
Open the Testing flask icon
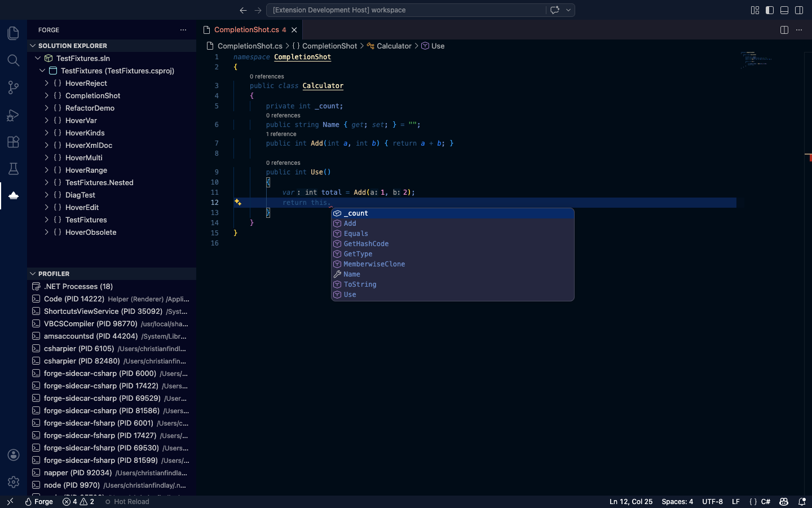pyautogui.click(x=14, y=169)
